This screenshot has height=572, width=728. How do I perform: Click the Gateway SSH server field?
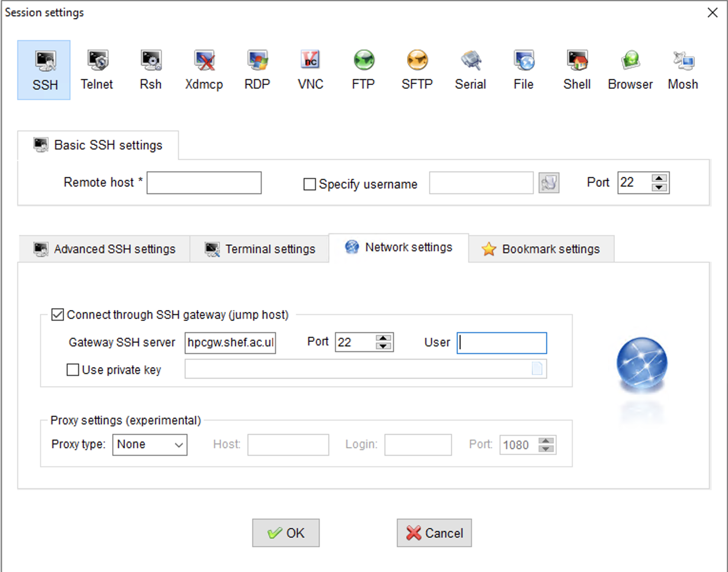(230, 343)
